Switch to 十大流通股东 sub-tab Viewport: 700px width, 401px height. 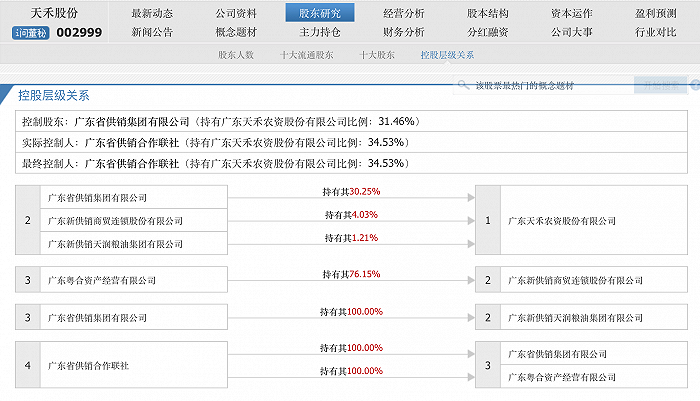(307, 55)
